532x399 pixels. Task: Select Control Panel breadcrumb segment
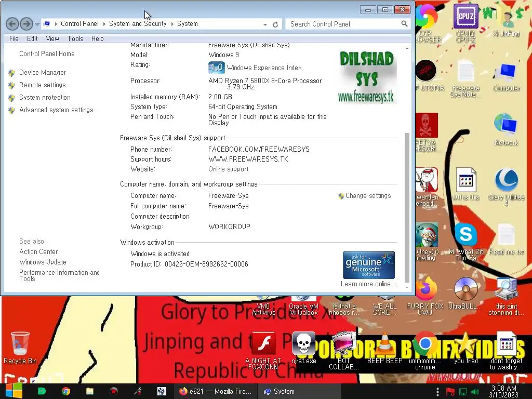(79, 24)
